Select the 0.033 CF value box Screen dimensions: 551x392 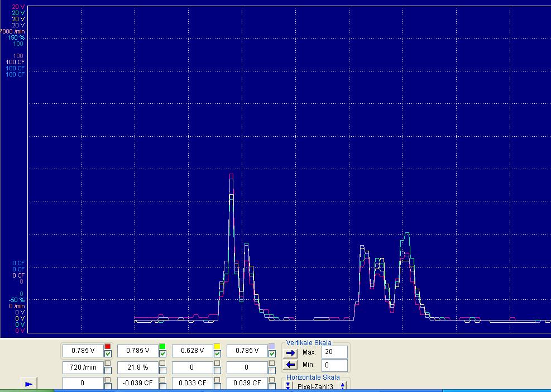(x=192, y=383)
